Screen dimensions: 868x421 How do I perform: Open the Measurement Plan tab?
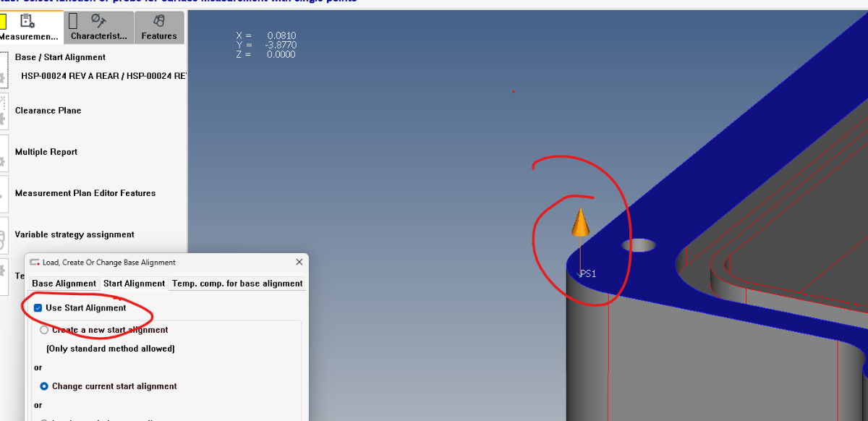(x=30, y=27)
